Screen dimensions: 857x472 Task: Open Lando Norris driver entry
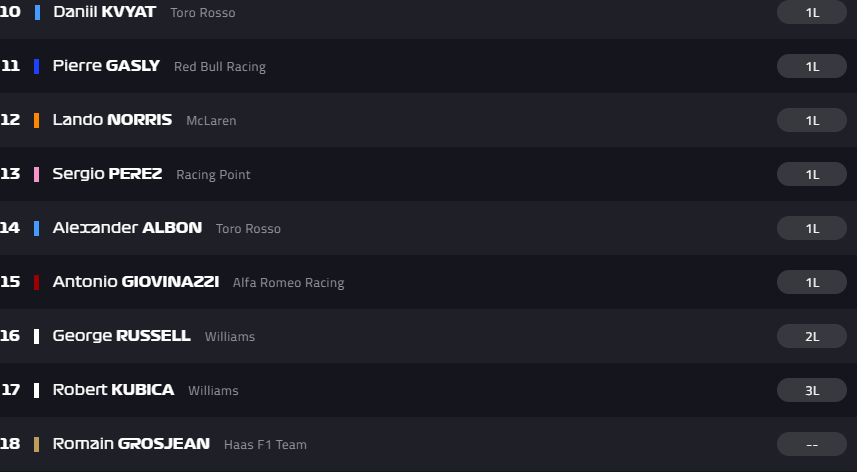[x=112, y=120]
